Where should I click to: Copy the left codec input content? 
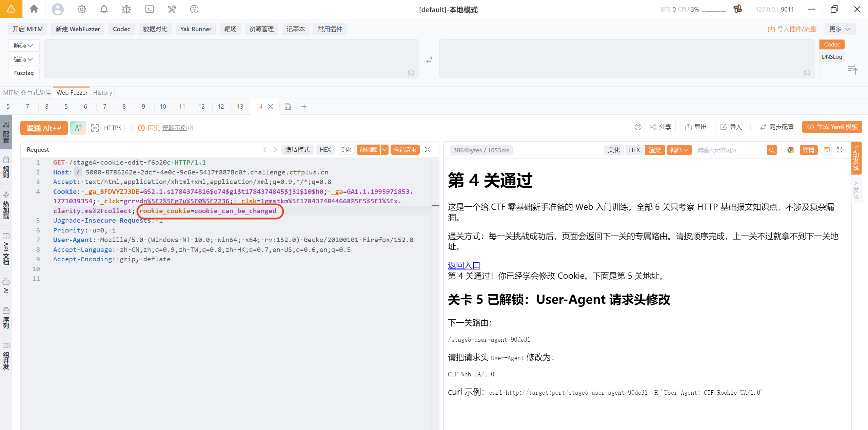411,73
